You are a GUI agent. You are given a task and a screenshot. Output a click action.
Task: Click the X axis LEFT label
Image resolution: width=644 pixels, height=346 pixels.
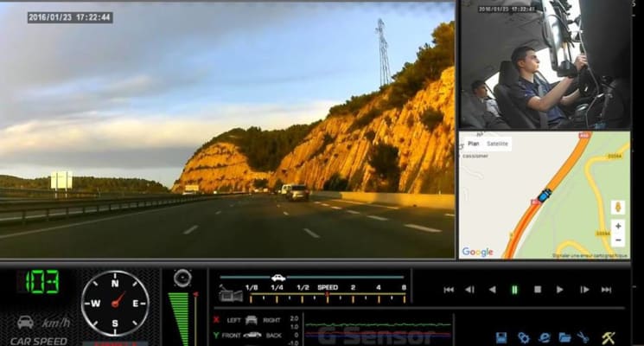tap(233, 320)
